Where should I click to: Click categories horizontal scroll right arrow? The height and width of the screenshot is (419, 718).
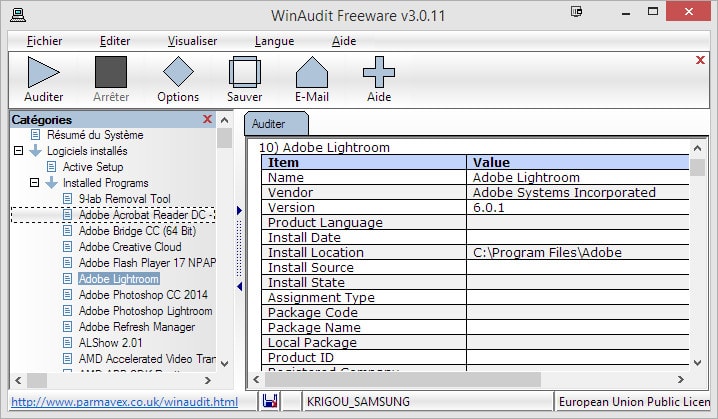[207, 380]
